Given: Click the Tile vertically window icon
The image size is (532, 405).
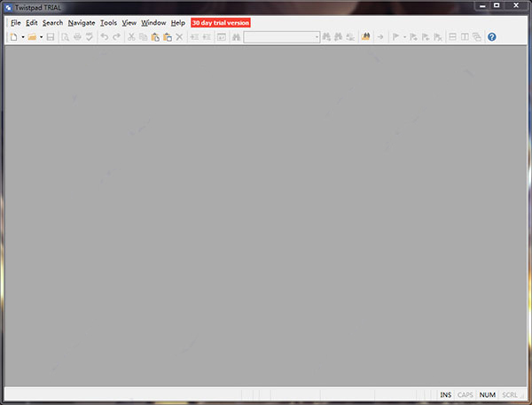Looking at the screenshot, I should coord(465,37).
